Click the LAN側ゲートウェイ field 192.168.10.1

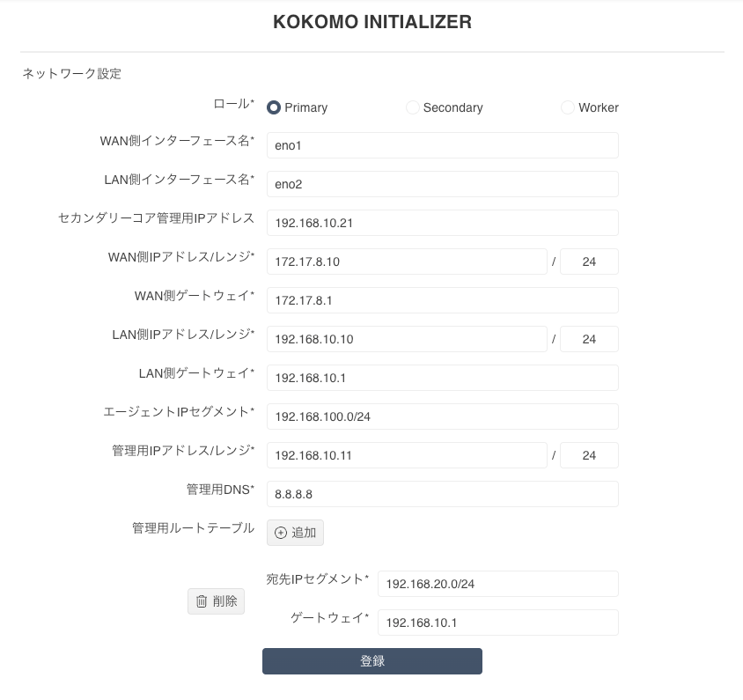[x=443, y=378]
